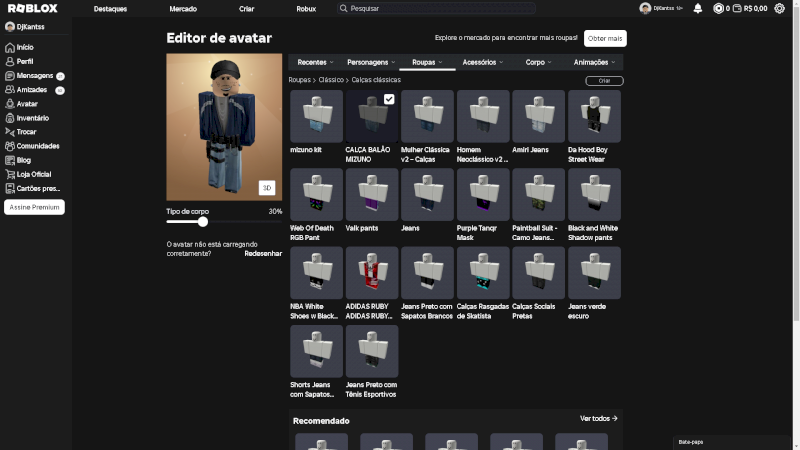Select Black and White Shadow pants thumbnail
This screenshot has height=450, width=800.
(594, 194)
